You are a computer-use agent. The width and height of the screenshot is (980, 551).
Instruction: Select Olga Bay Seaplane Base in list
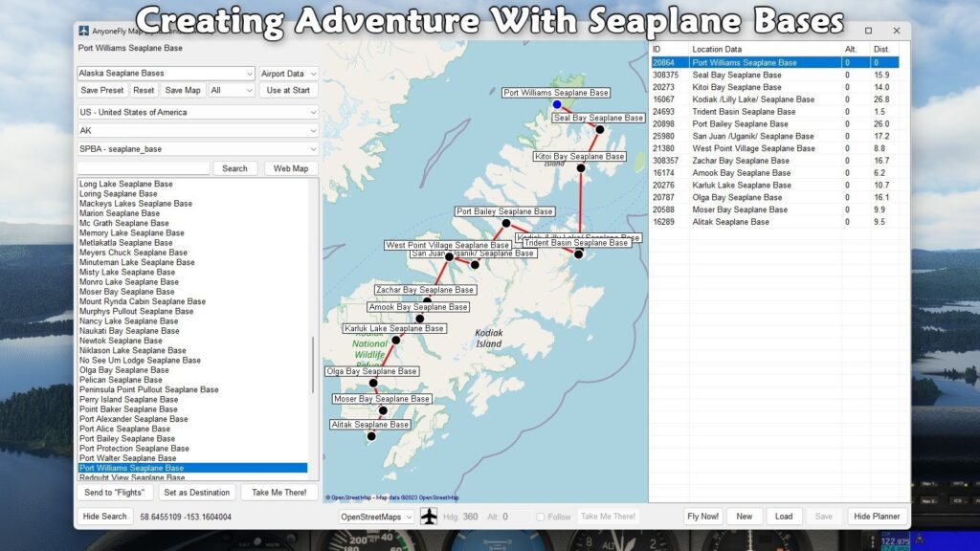124,370
